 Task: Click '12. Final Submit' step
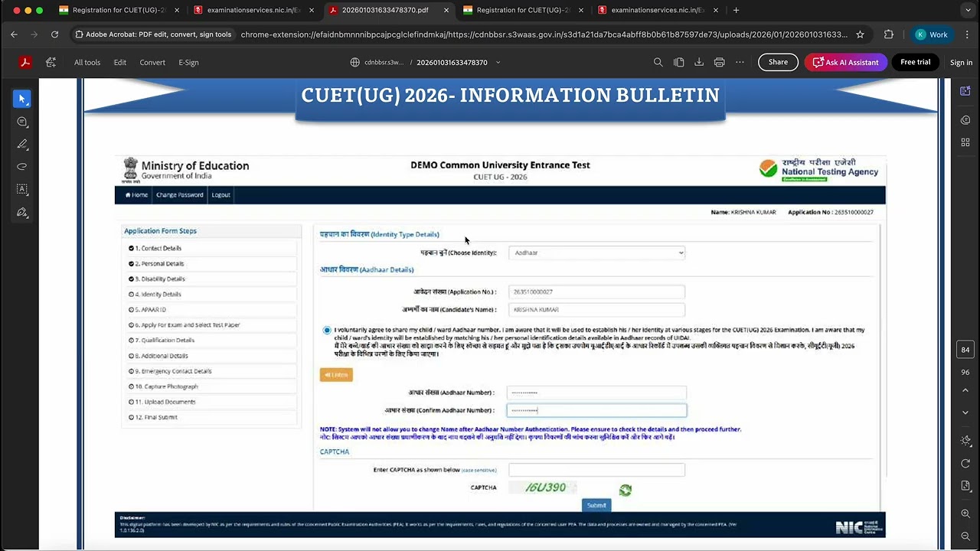(x=156, y=417)
